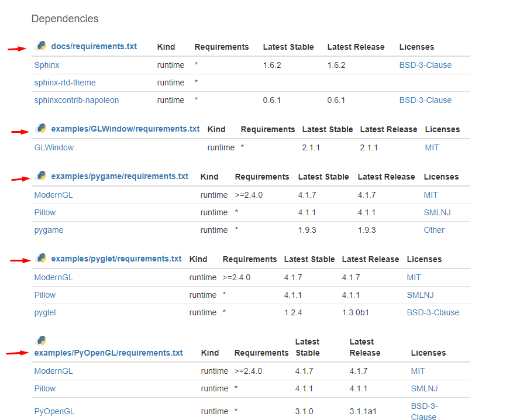Open Pillow link in PyOpenGL requirements
The width and height of the screenshot is (513, 420).
pos(45,388)
